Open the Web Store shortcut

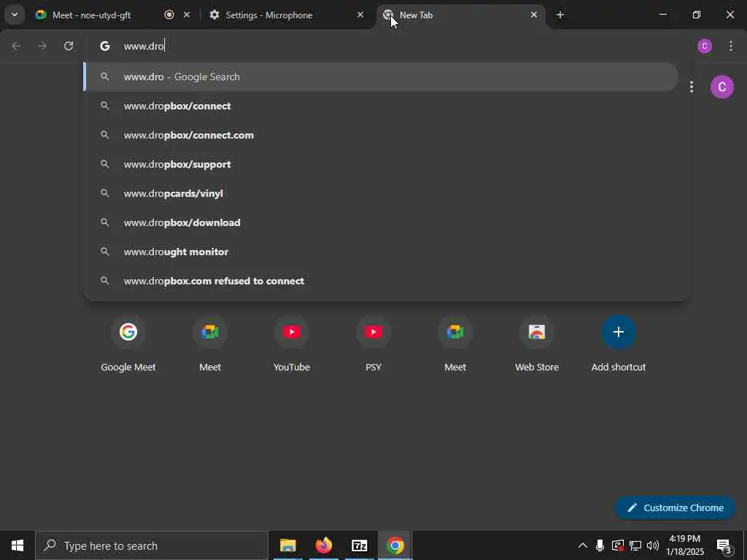[x=537, y=344]
